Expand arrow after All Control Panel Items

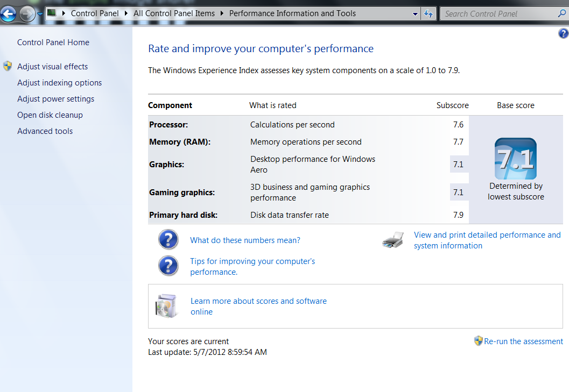coord(222,13)
